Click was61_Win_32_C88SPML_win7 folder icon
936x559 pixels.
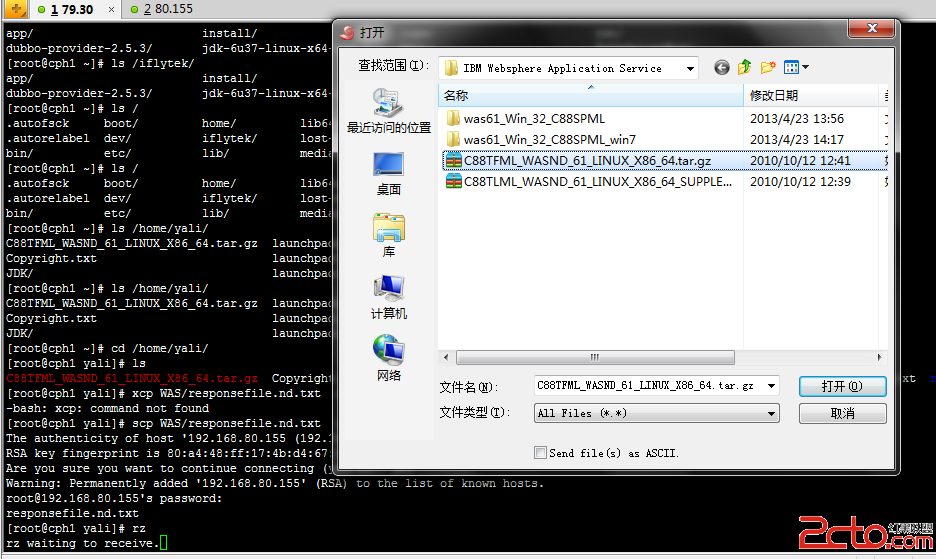pyautogui.click(x=454, y=139)
